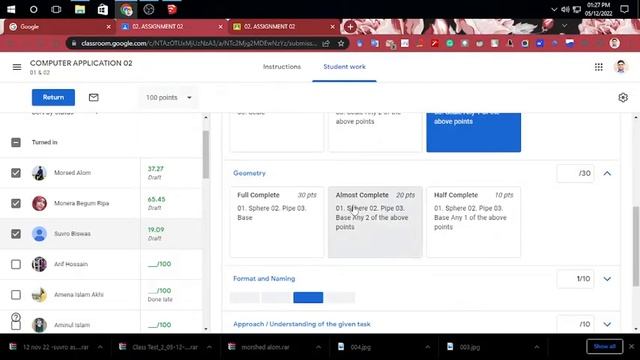Click the Chrome profile avatar in toolbar
The height and width of the screenshot is (360, 640).
click(615, 43)
